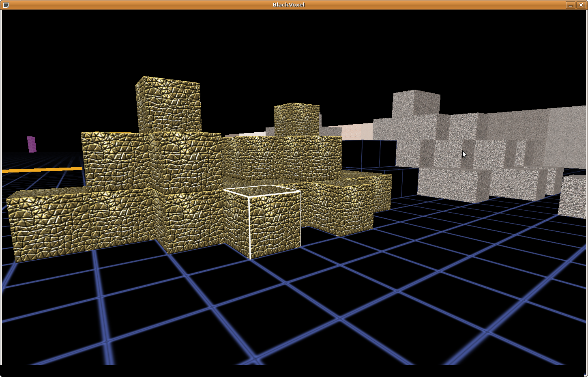
Task: Click the orange bar on the horizon
Action: (42, 170)
